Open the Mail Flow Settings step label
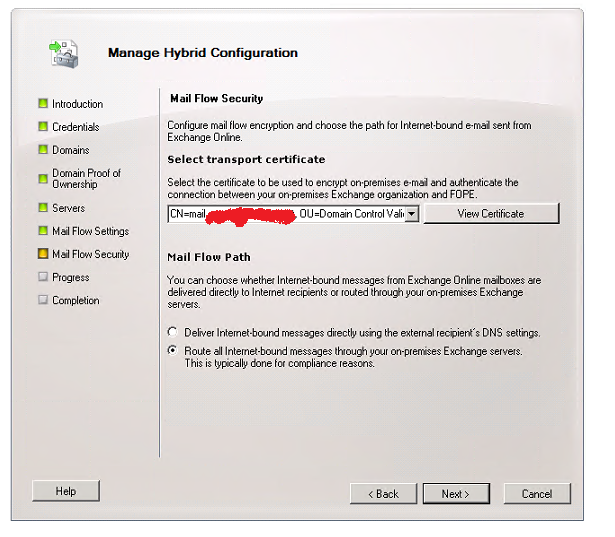 pyautogui.click(x=90, y=231)
